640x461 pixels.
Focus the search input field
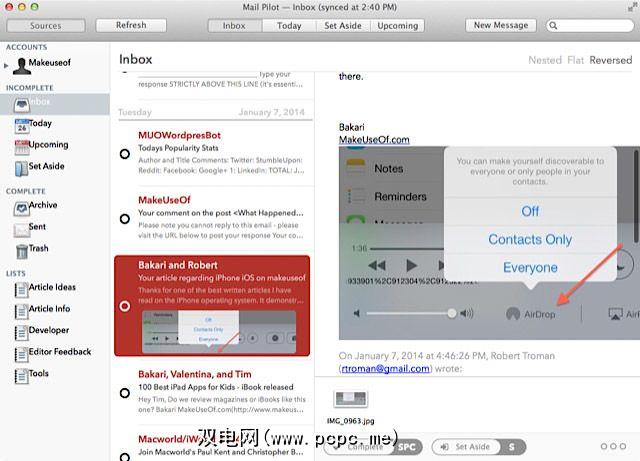(590, 25)
